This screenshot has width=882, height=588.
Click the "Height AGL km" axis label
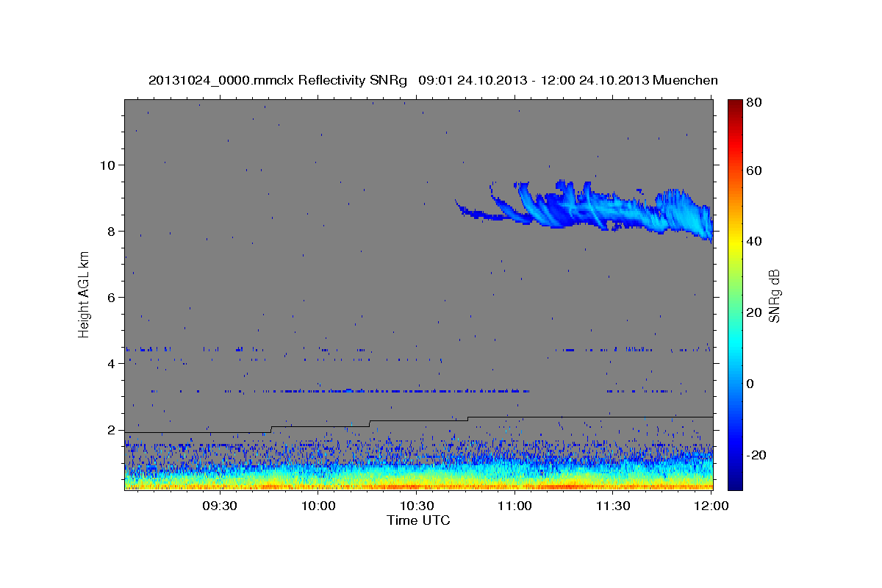coord(85,295)
